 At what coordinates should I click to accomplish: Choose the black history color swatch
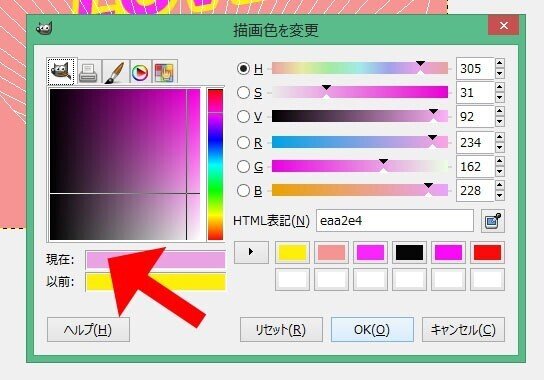[x=409, y=253]
